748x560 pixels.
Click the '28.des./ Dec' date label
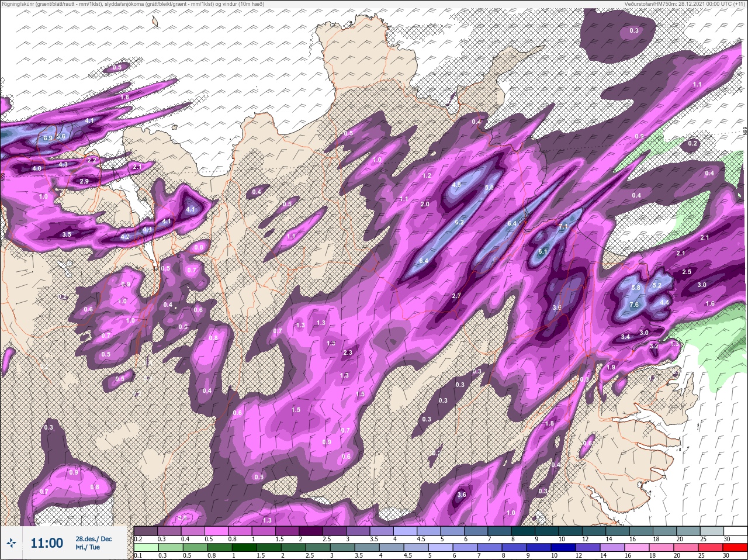pyautogui.click(x=93, y=539)
